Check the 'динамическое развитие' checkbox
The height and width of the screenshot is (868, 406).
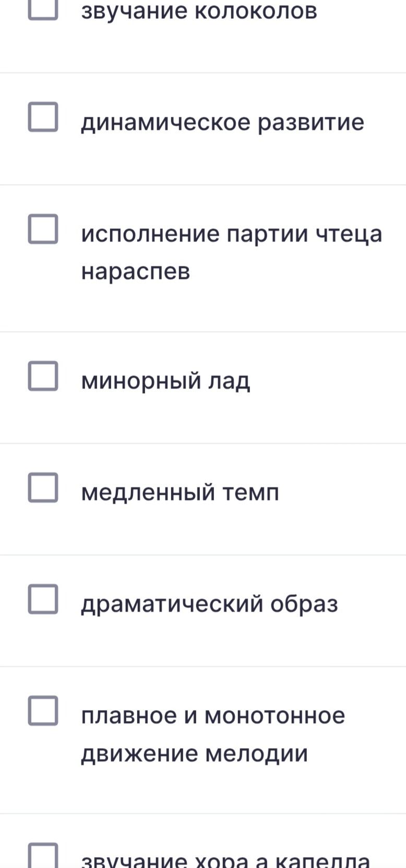[43, 117]
